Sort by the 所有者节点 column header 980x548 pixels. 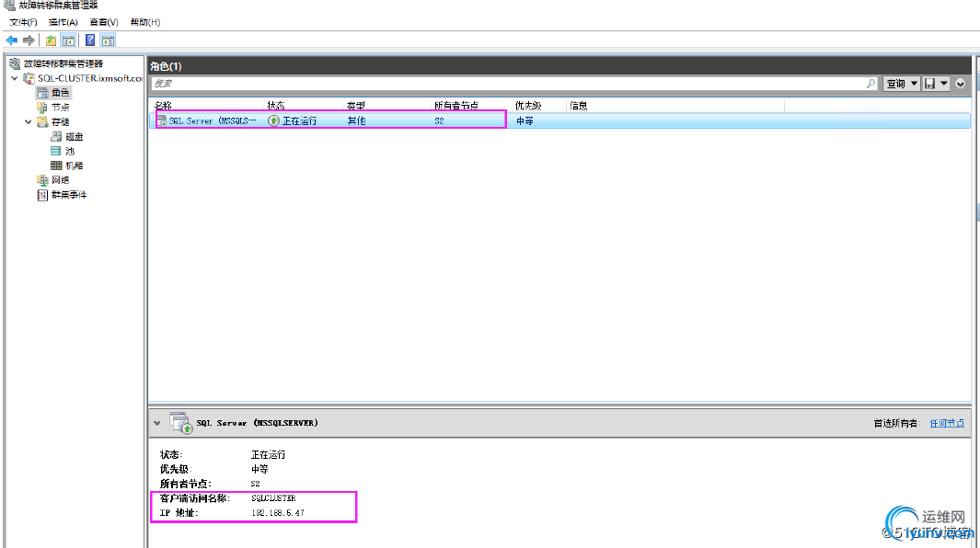456,106
